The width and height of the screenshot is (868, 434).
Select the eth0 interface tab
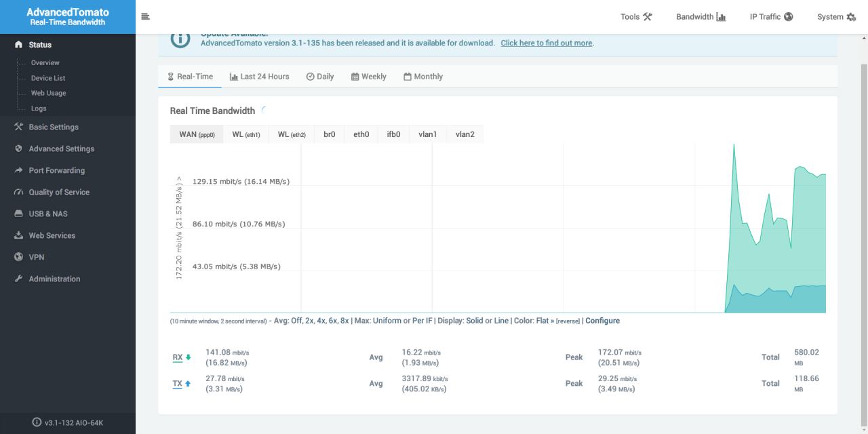tap(361, 134)
